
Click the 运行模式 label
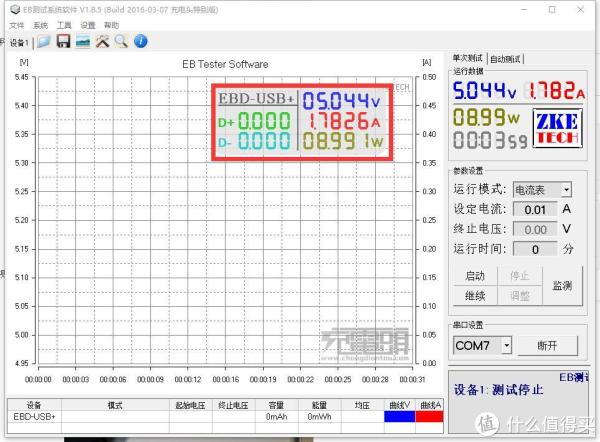point(480,189)
